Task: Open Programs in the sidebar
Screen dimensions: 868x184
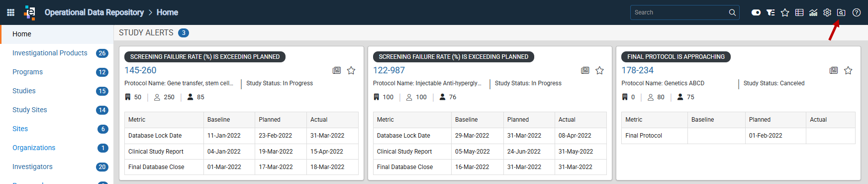Action: pyautogui.click(x=27, y=72)
